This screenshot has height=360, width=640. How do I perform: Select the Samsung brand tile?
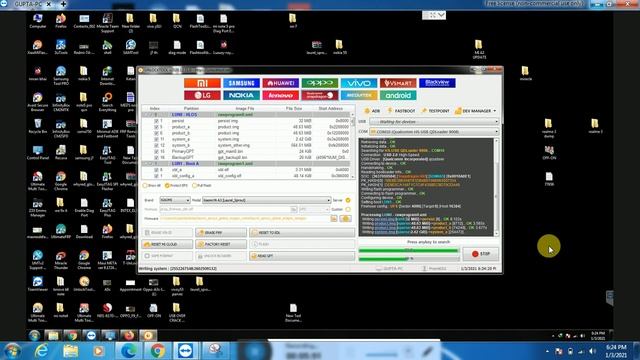tap(241, 83)
